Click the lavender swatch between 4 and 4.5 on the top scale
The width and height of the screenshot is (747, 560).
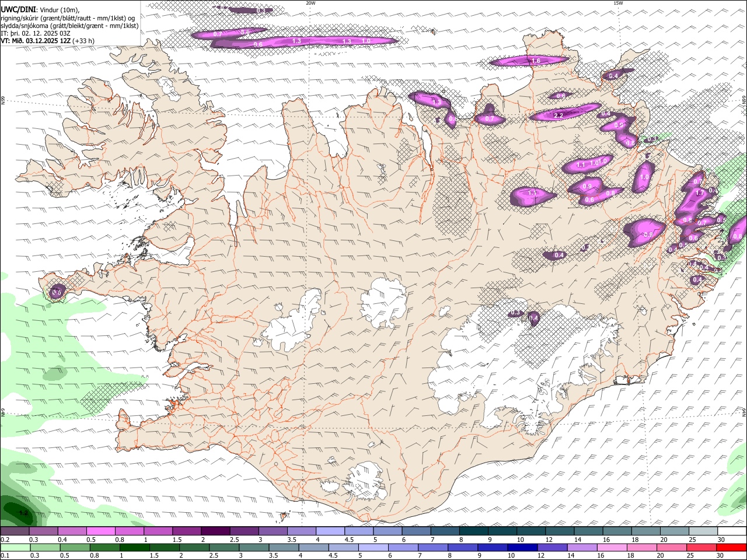(330, 531)
